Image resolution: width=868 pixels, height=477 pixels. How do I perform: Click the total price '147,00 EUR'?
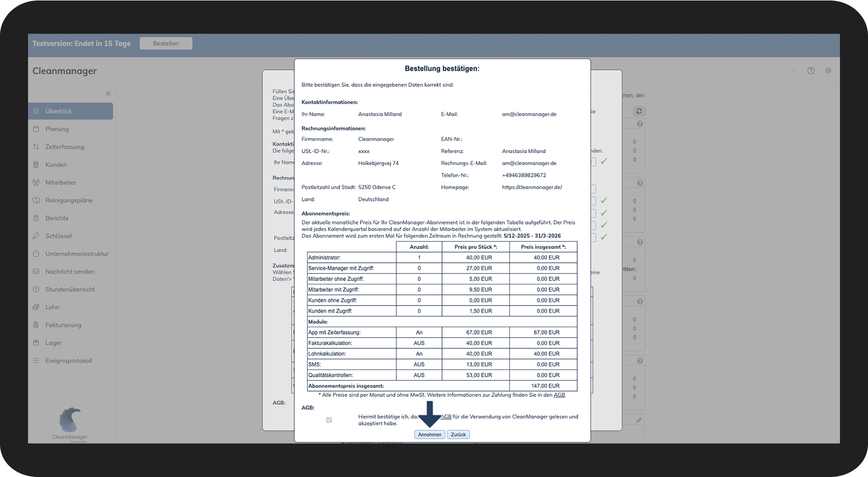545,386
